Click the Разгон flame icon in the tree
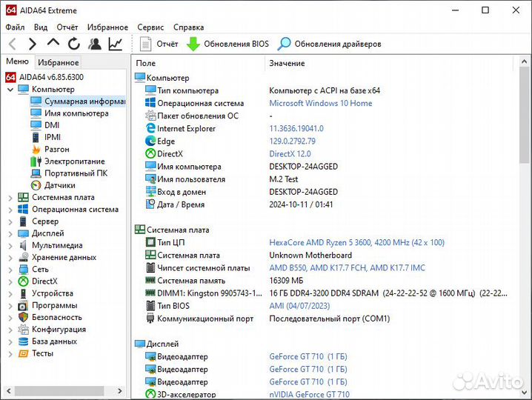The width and height of the screenshot is (532, 400). coord(36,150)
